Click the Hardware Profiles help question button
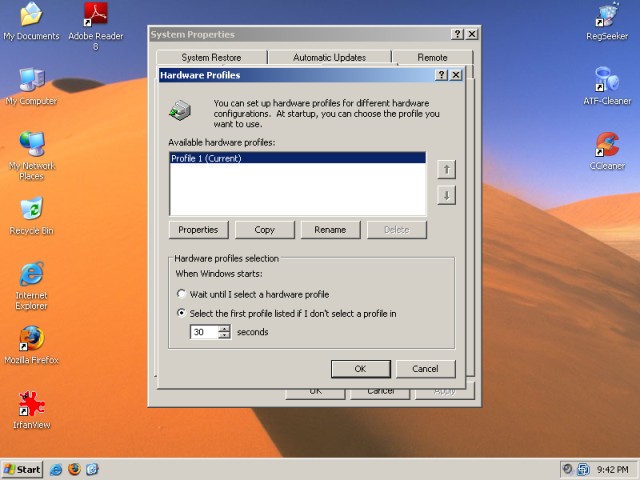This screenshot has height=480, width=640. (x=441, y=75)
